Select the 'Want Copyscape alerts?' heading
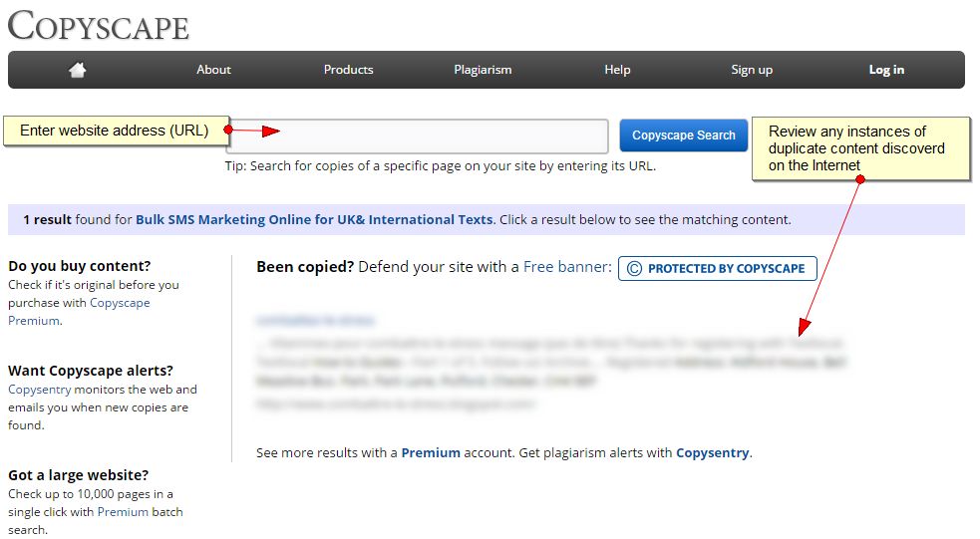980x539 pixels. [91, 371]
